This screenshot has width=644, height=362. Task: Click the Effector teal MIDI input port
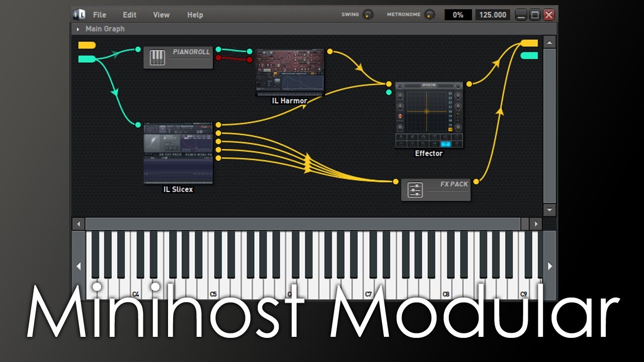click(388, 93)
